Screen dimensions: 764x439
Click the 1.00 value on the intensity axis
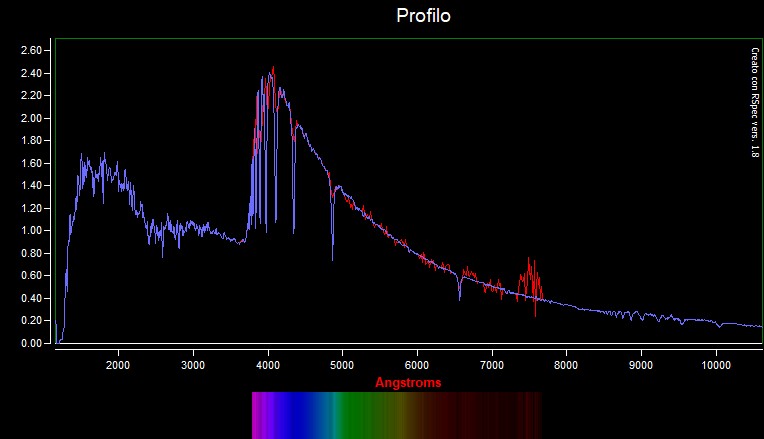(x=32, y=231)
